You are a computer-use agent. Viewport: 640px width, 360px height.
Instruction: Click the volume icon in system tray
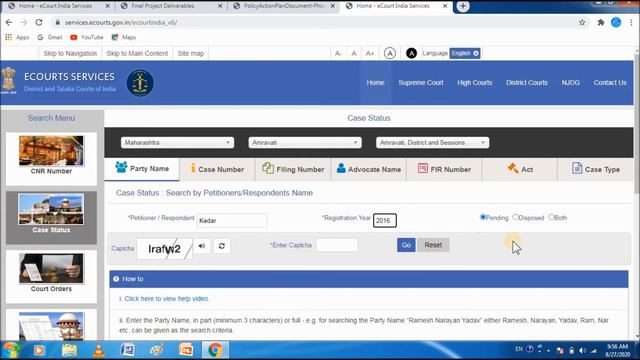tap(582, 350)
